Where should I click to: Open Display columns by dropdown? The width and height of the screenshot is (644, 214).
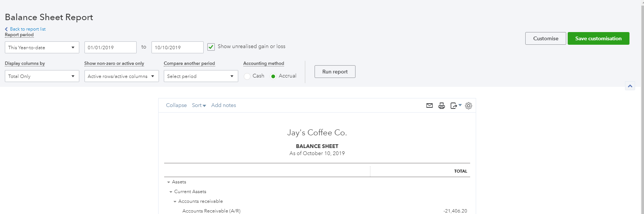click(x=42, y=76)
